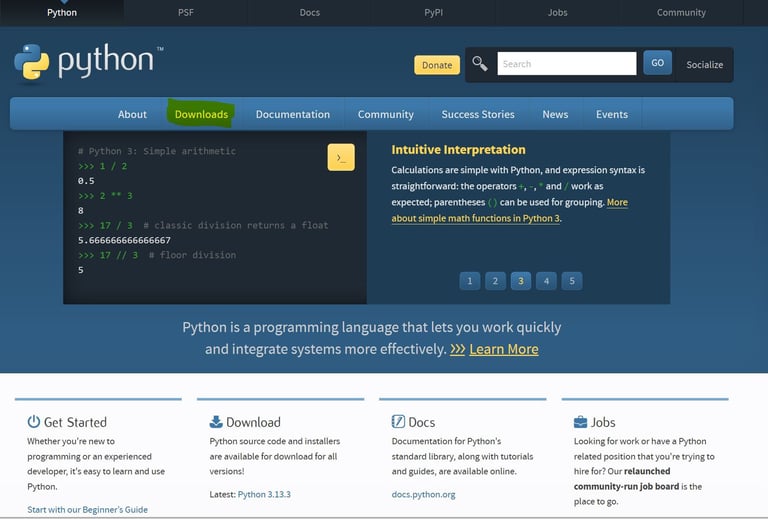Focus the Search input field
The width and height of the screenshot is (768, 519).
click(x=567, y=64)
